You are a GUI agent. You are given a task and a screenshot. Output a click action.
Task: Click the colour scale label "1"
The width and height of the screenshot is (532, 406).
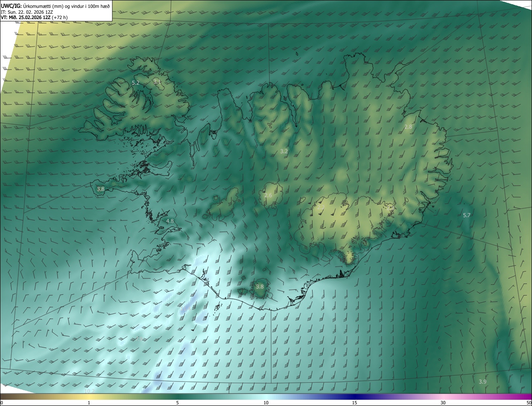[x=89, y=403]
